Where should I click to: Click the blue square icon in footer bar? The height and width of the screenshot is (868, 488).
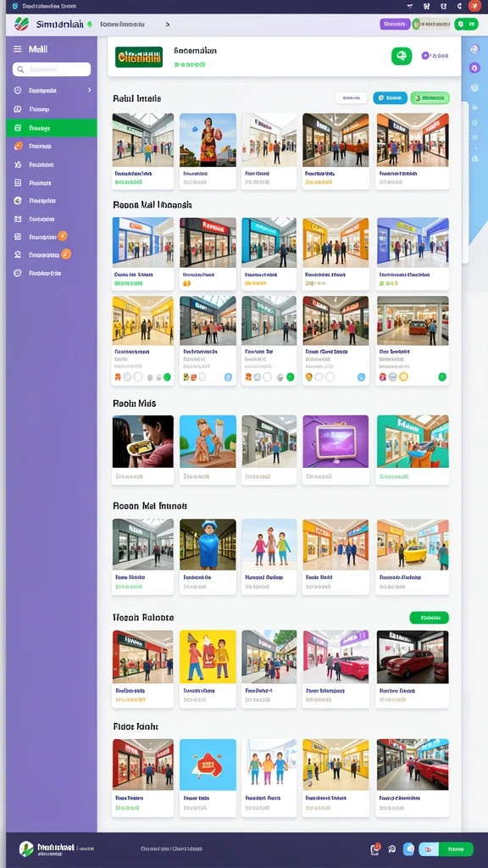[x=409, y=849]
